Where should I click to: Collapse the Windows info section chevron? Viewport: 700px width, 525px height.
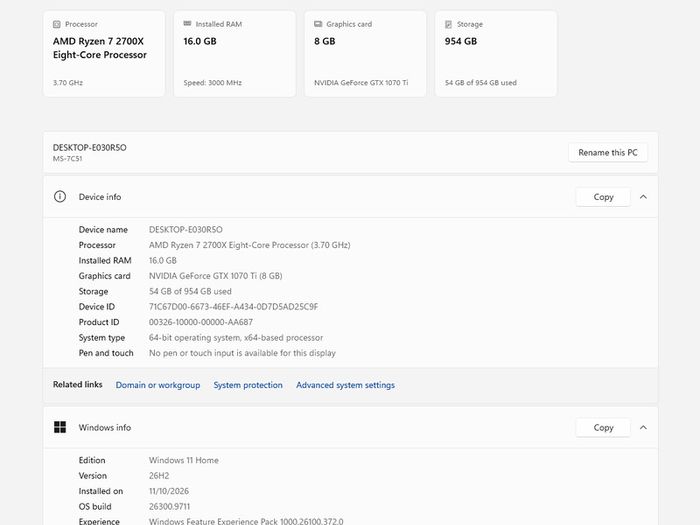pos(643,427)
